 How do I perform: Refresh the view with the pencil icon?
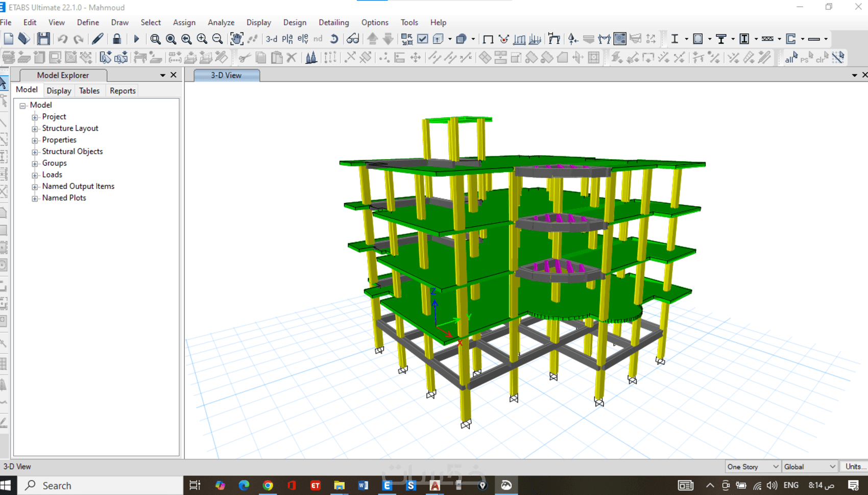click(98, 39)
